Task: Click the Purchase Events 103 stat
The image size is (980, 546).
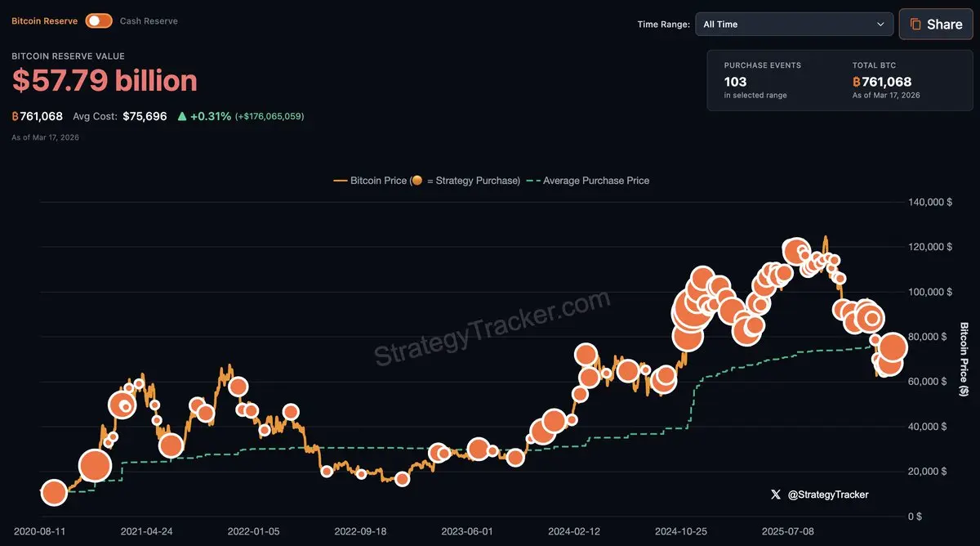Action: pyautogui.click(x=735, y=82)
